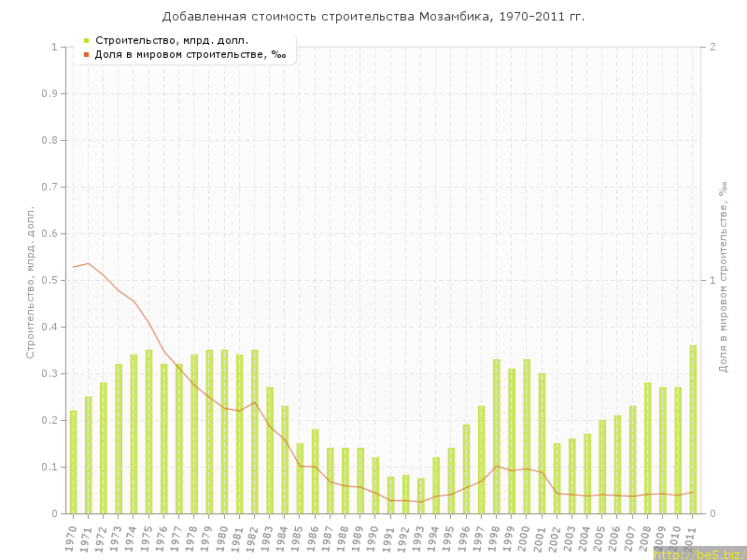Image resolution: width=747 pixels, height=560 pixels.
Task: Click the right axis tick label 2
Action: [x=713, y=47]
